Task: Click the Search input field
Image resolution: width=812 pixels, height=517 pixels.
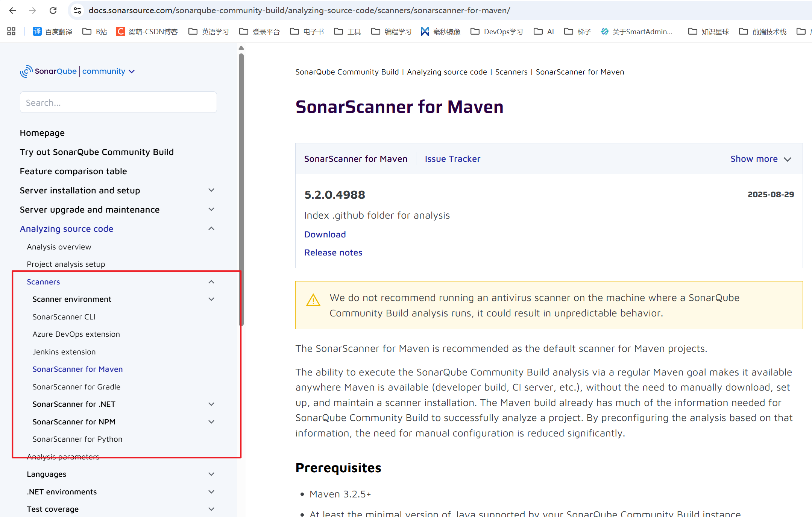Action: click(x=118, y=102)
